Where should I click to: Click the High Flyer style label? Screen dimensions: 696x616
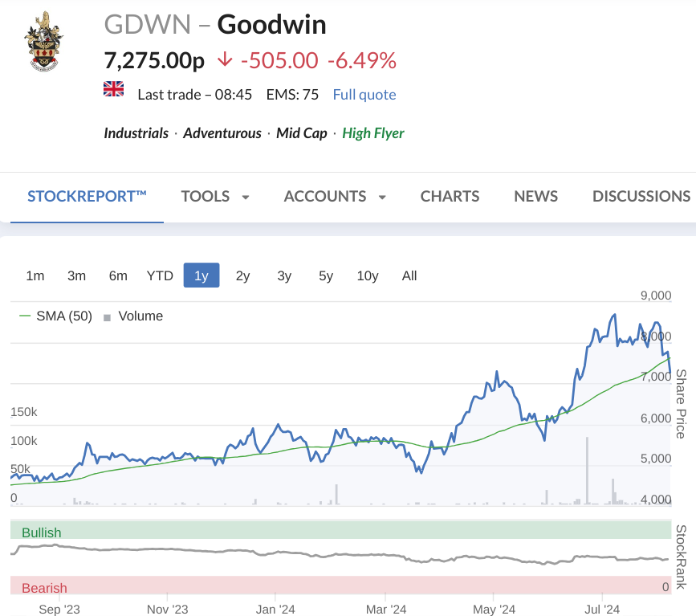click(x=373, y=133)
